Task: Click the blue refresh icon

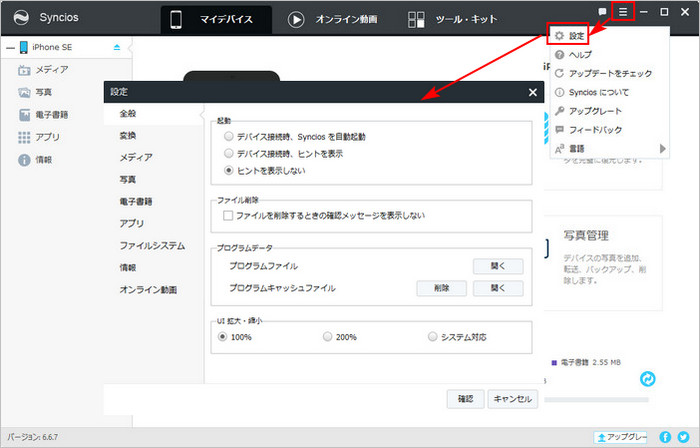Action: pyautogui.click(x=647, y=379)
